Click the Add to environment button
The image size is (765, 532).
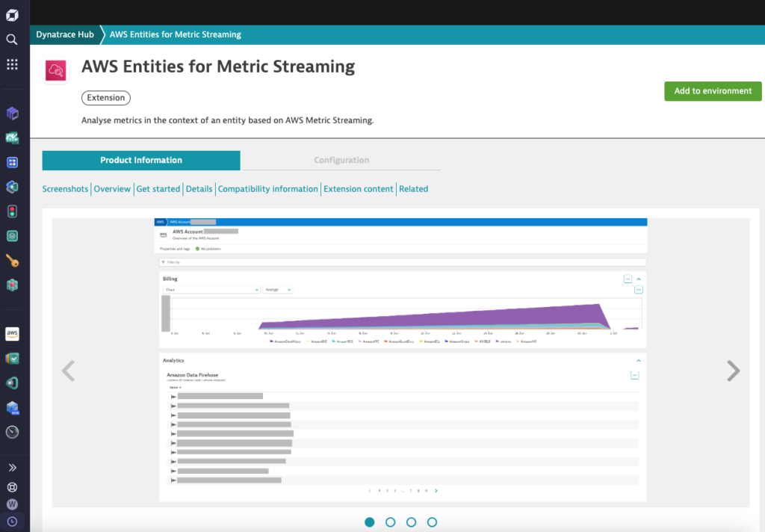click(x=713, y=91)
